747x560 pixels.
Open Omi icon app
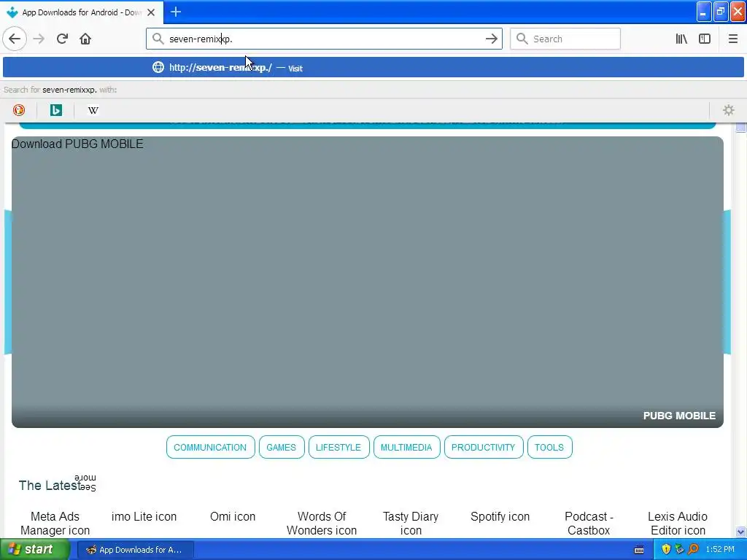[x=233, y=517]
